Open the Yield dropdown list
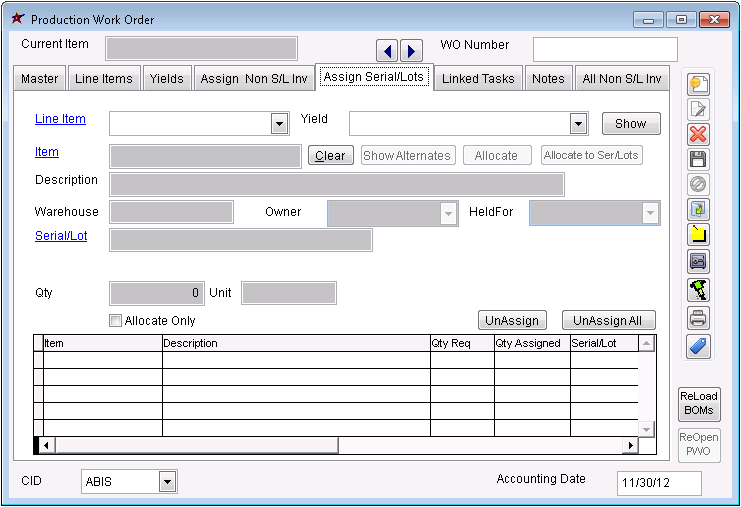Image resolution: width=741 pixels, height=507 pixels. [x=577, y=124]
